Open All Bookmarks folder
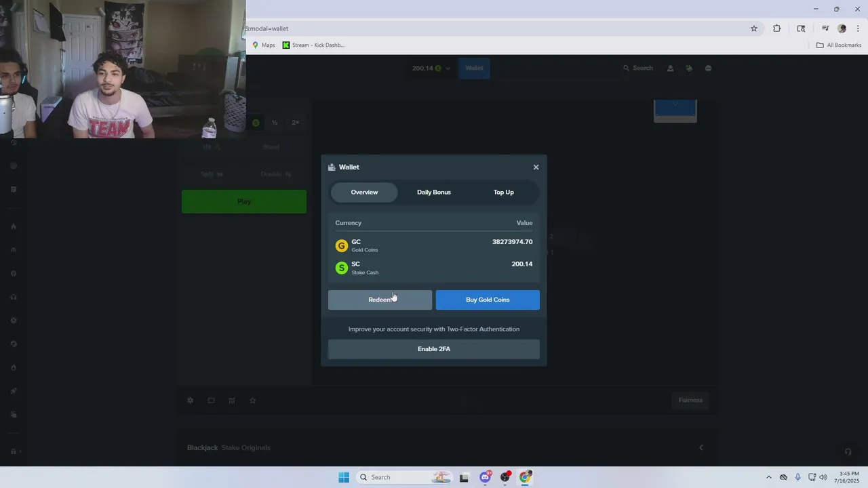The image size is (868, 488). pyautogui.click(x=839, y=45)
